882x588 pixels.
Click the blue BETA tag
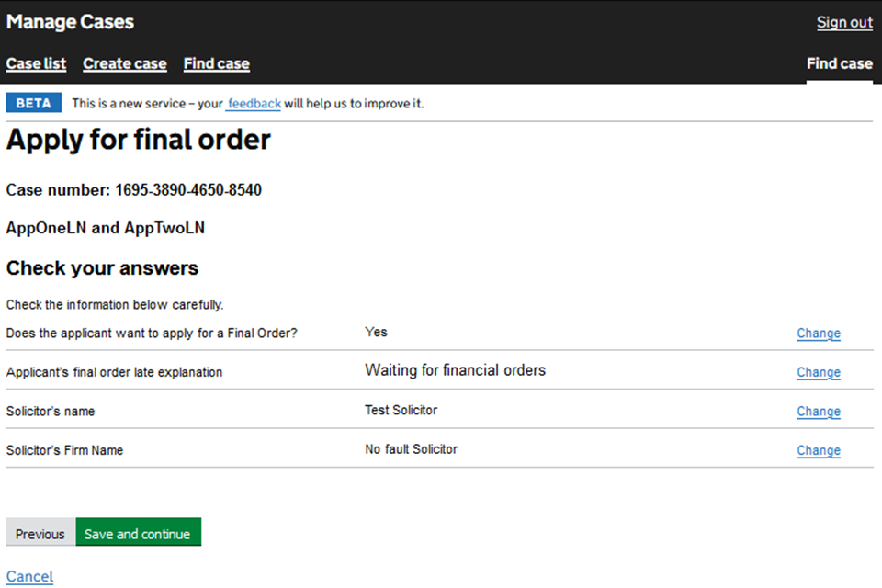(34, 103)
